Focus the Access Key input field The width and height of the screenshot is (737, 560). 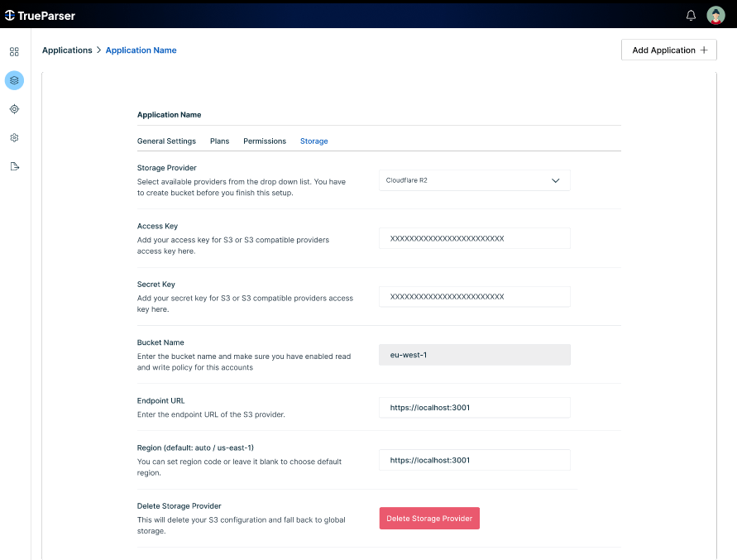click(x=474, y=238)
